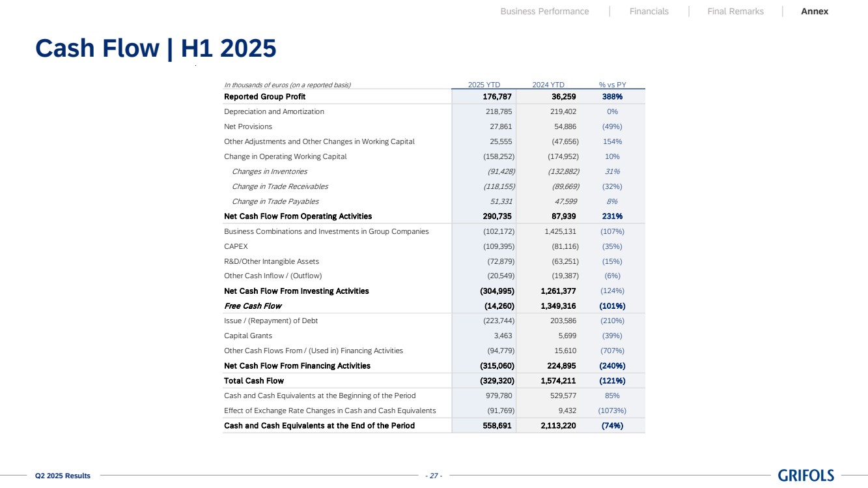This screenshot has width=868, height=488.
Task: Select the Changes in Inventories row label
Action: [x=270, y=172]
